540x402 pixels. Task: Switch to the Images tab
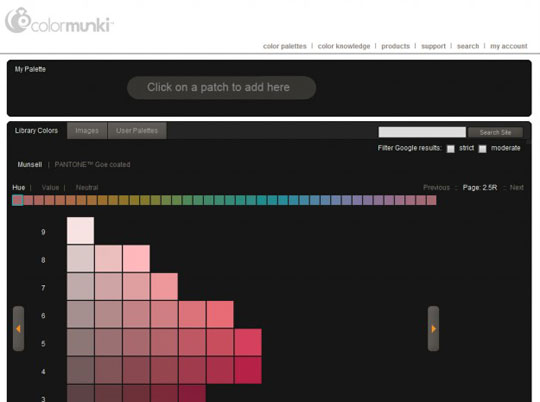point(87,131)
